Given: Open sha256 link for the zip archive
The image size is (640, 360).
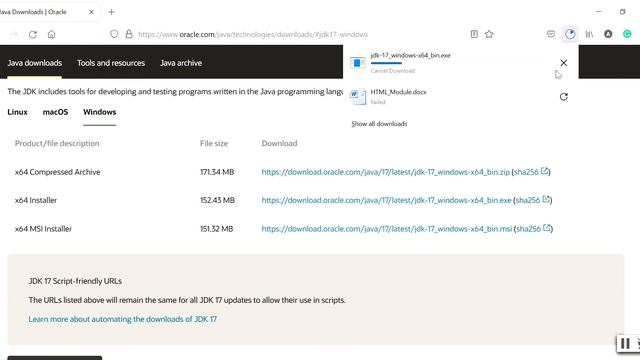Looking at the screenshot, I should pos(531,172).
